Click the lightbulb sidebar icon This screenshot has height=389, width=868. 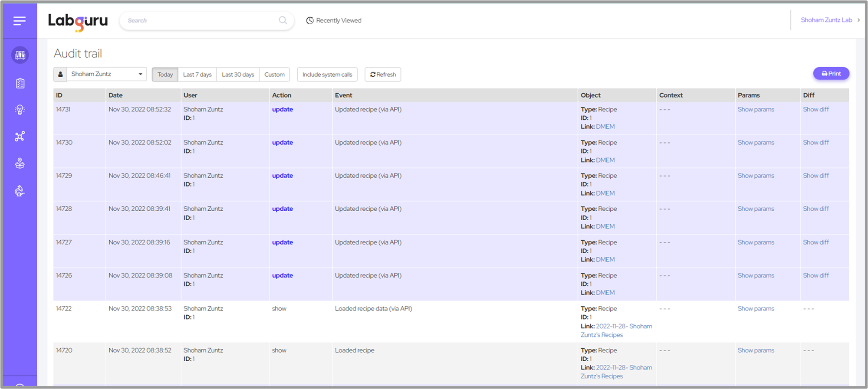point(20,110)
